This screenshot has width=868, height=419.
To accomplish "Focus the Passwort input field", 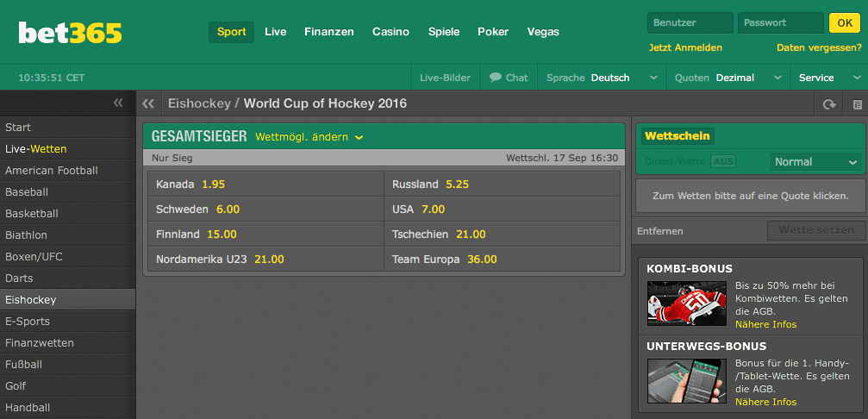I will click(781, 22).
